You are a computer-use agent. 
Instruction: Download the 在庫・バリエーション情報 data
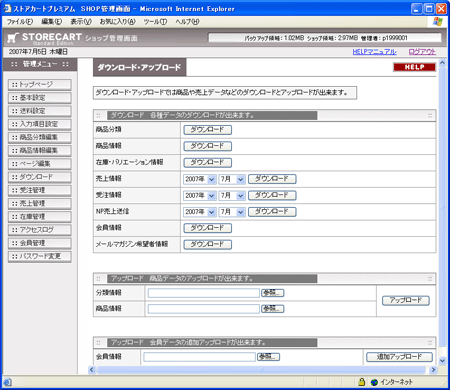pyautogui.click(x=208, y=163)
